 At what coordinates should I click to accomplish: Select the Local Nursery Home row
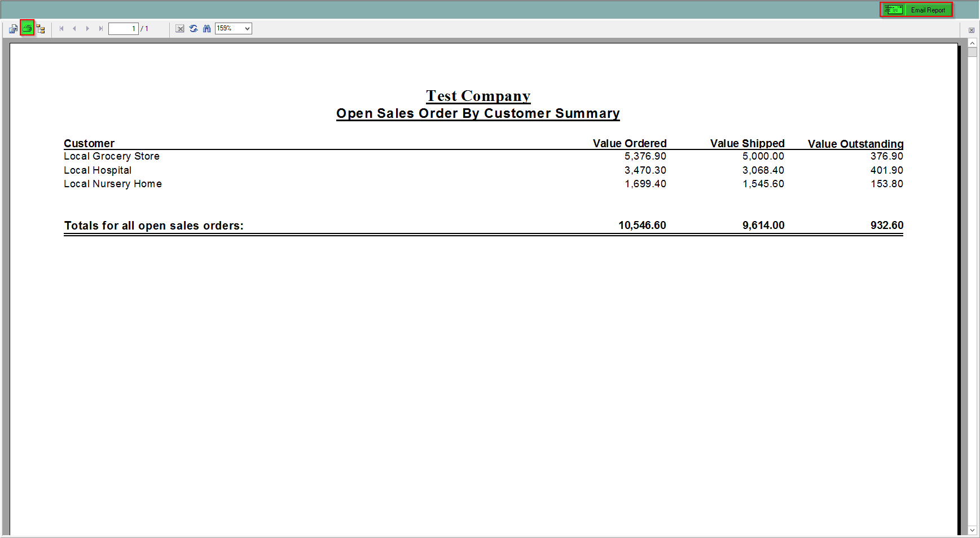(484, 184)
